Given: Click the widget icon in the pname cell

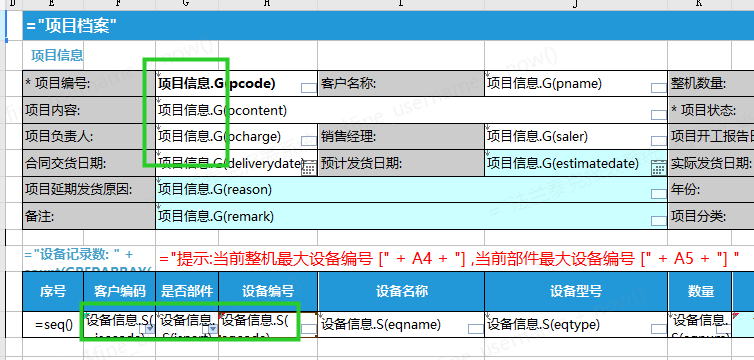Looking at the screenshot, I should coord(659,88).
